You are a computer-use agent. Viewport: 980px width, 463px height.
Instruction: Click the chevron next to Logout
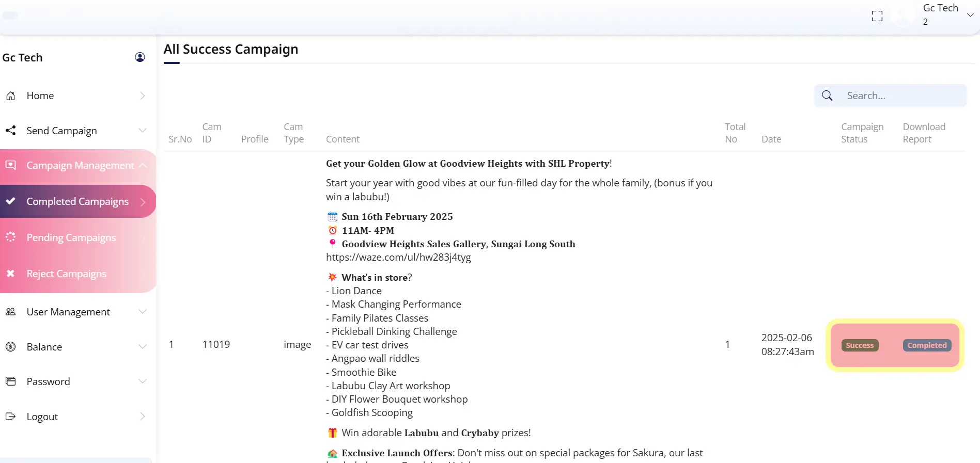tap(143, 416)
